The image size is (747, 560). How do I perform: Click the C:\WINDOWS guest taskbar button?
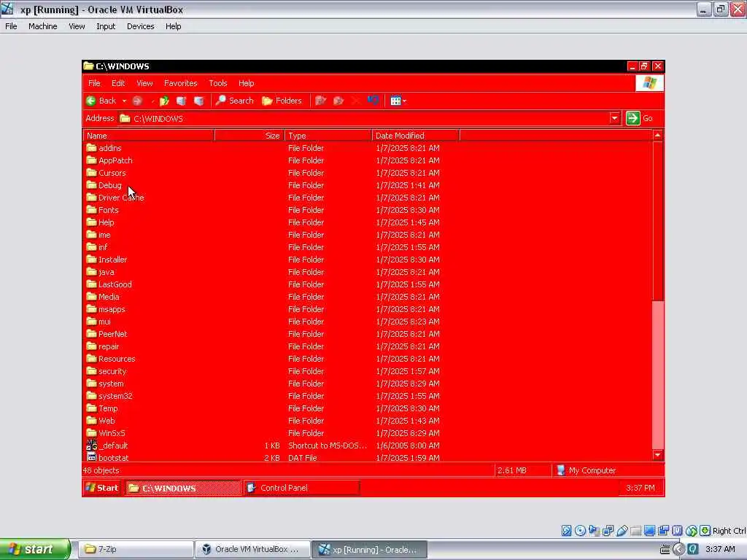click(x=183, y=488)
